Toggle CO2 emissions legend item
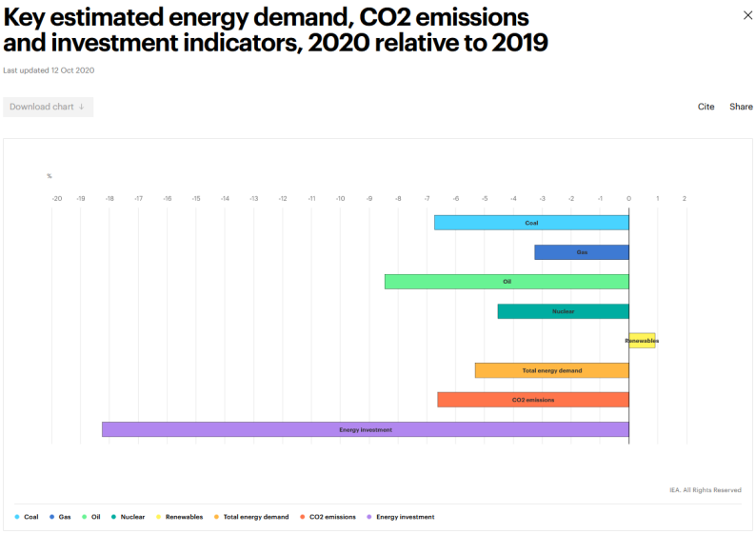756x534 pixels. click(x=328, y=517)
